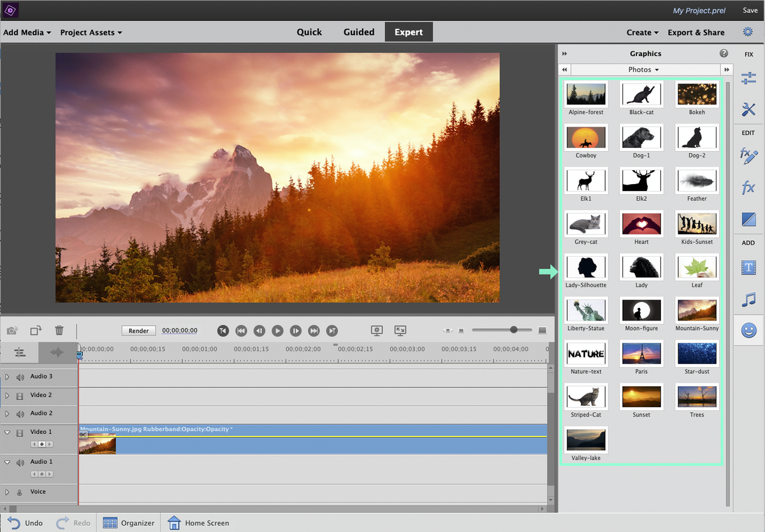Open the Add Media dropdown

(27, 32)
